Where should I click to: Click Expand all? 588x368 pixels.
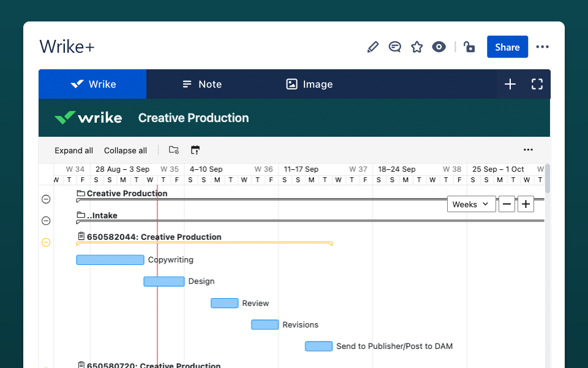pos(74,151)
